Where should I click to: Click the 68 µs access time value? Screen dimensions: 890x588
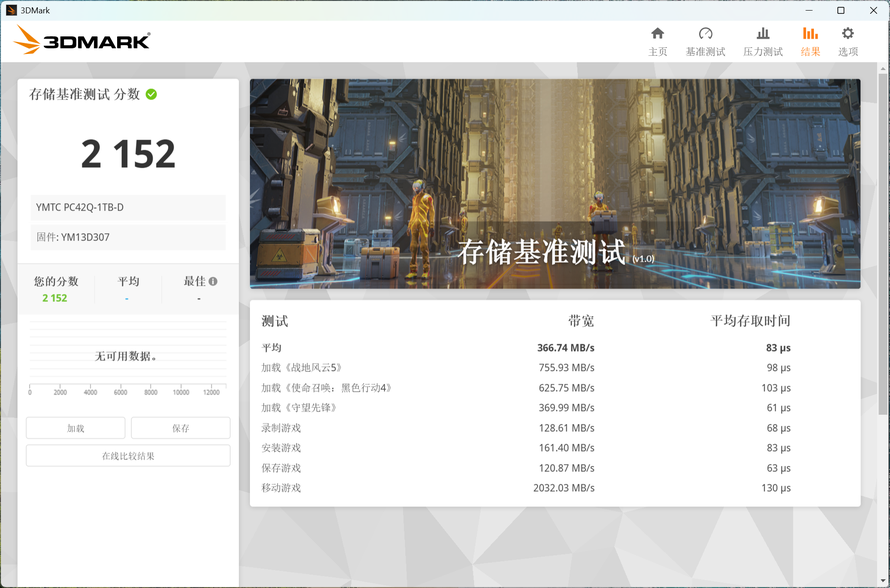click(779, 428)
